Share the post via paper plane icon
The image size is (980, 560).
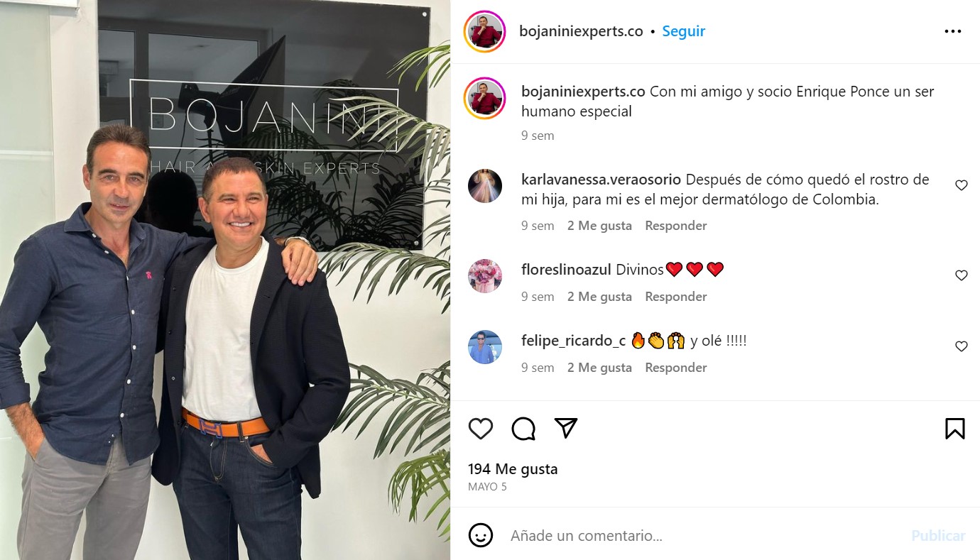pos(565,428)
